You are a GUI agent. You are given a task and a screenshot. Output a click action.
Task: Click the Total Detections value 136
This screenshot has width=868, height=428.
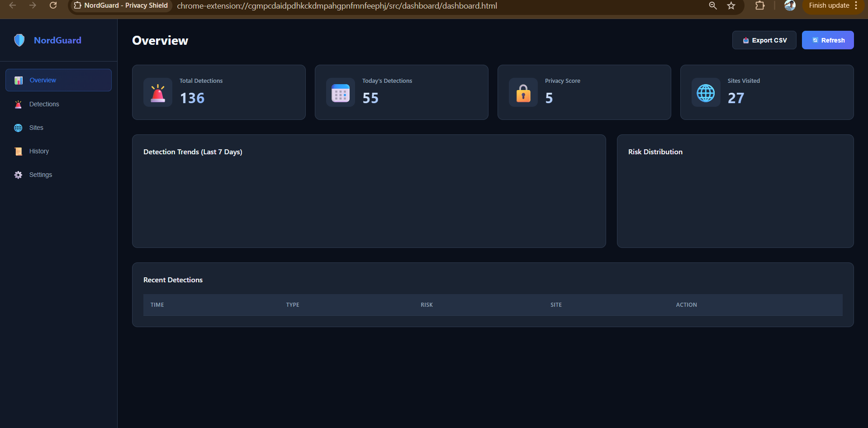(x=192, y=98)
